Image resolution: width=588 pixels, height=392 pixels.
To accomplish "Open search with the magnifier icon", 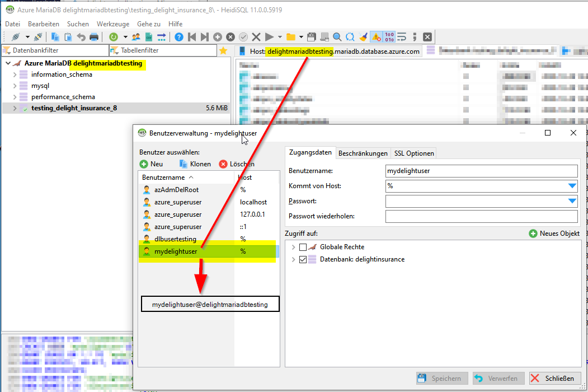I will [337, 36].
